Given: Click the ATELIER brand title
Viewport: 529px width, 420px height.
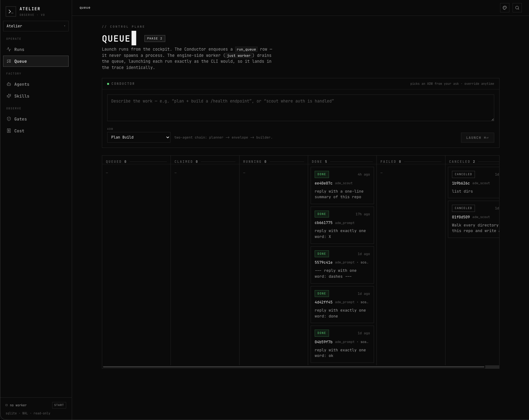Looking at the screenshot, I should (x=30, y=9).
